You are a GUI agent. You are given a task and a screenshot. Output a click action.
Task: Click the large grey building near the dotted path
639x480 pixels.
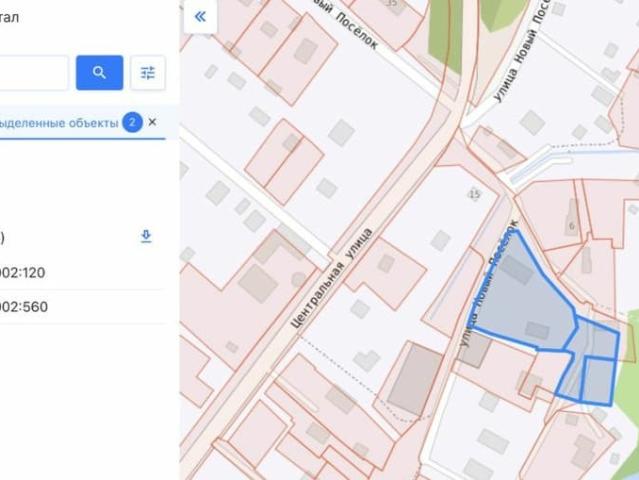click(x=414, y=379)
